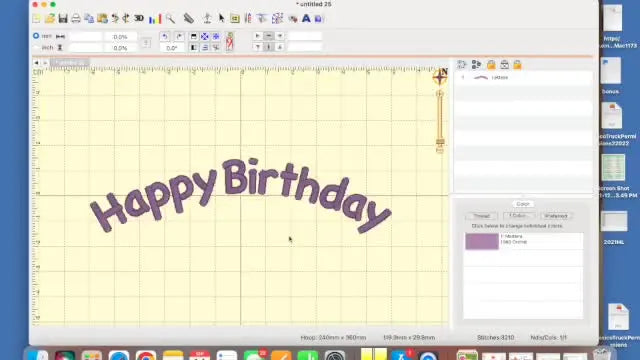Viewport: 640px width, 360px height.
Task: Select the bonus file on the desktop
Action: click(611, 76)
